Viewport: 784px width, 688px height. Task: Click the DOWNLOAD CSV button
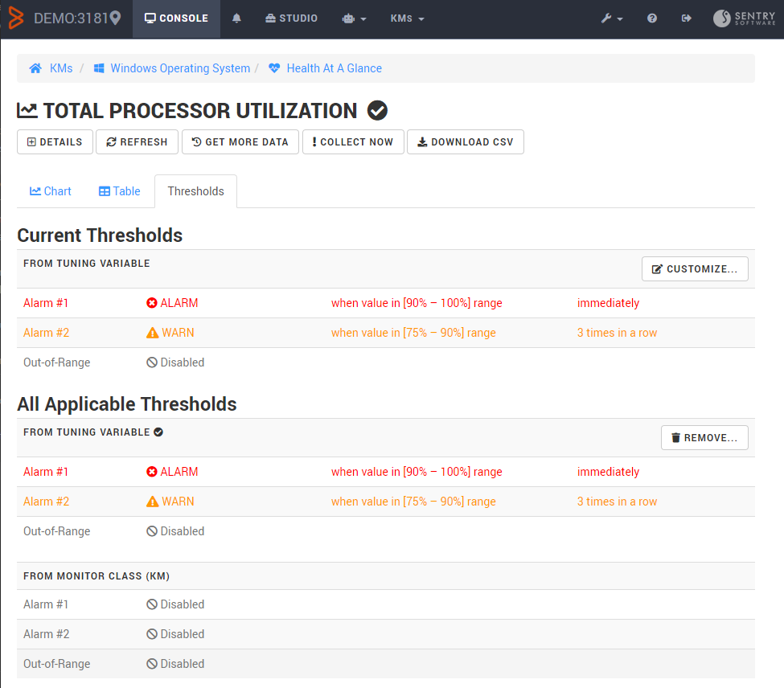[x=465, y=141]
